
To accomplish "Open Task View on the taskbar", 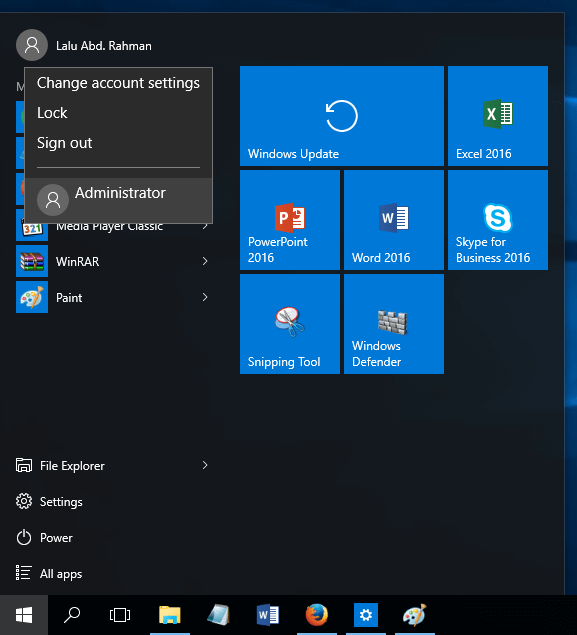I will pos(120,615).
